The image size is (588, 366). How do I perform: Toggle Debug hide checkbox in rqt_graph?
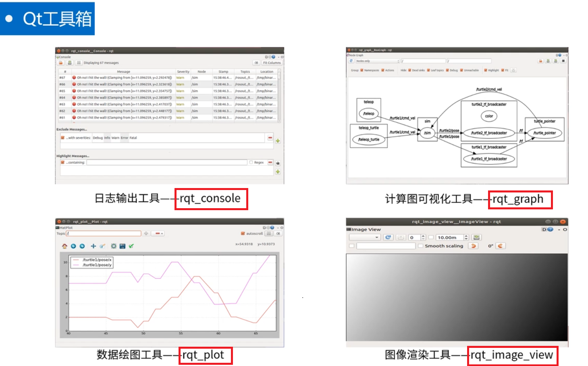(x=448, y=70)
